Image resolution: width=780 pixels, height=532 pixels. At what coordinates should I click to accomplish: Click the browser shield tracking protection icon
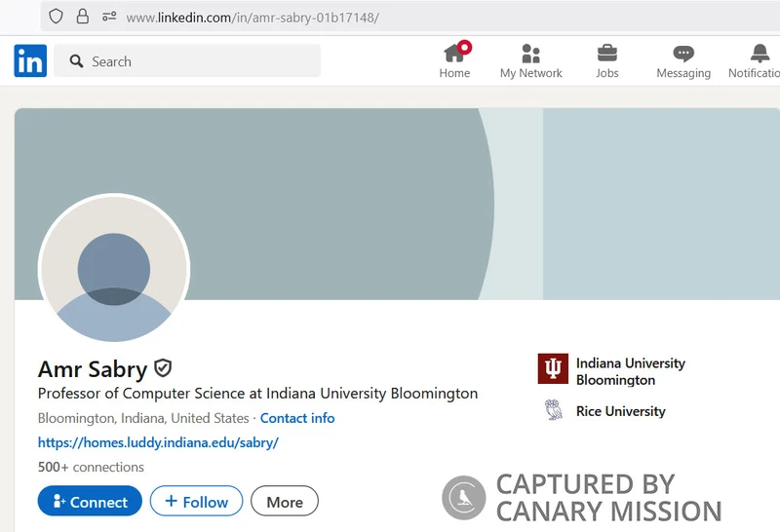click(x=57, y=17)
